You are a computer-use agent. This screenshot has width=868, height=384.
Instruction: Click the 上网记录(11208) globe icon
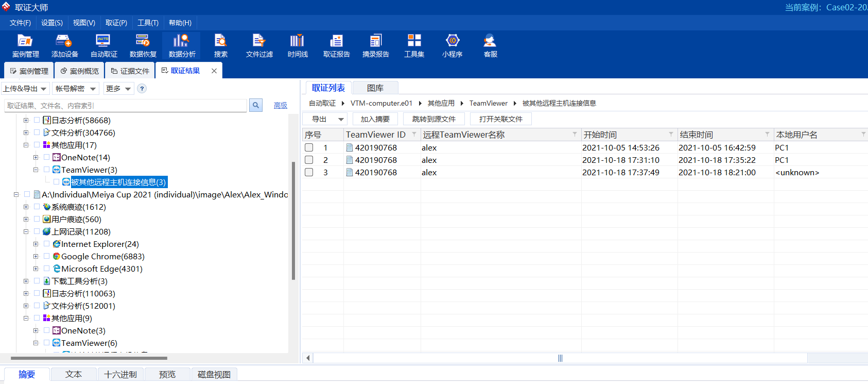(47, 231)
